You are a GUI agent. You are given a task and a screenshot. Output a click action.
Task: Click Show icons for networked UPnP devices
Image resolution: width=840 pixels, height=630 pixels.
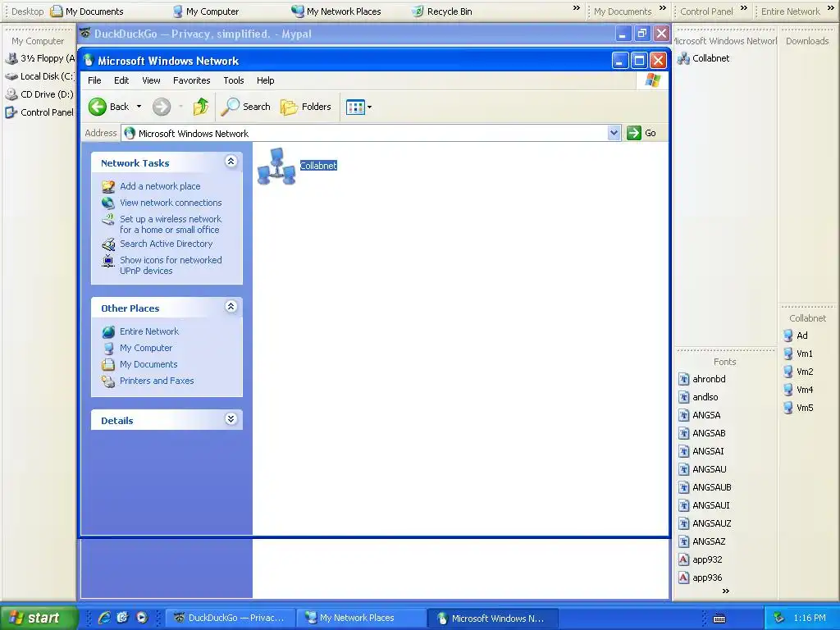171,265
